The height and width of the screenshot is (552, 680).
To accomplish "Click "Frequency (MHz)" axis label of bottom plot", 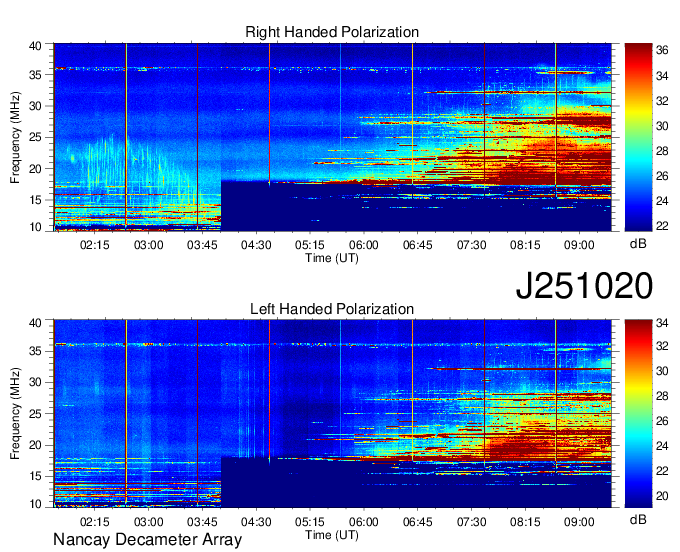I will pos(17,414).
